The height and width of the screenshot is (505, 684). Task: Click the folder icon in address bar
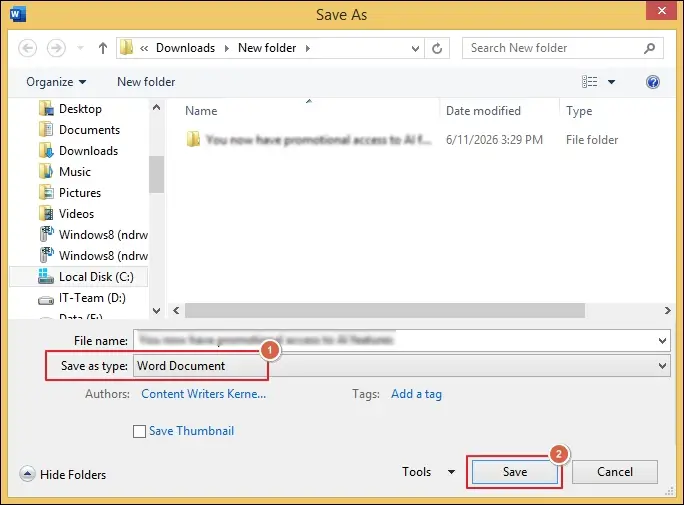click(126, 48)
